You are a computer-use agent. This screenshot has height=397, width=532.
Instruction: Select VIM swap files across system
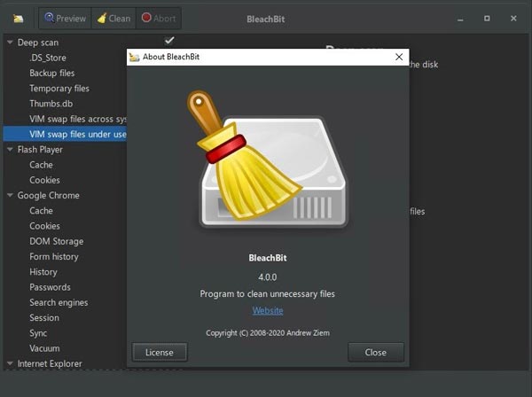point(78,119)
